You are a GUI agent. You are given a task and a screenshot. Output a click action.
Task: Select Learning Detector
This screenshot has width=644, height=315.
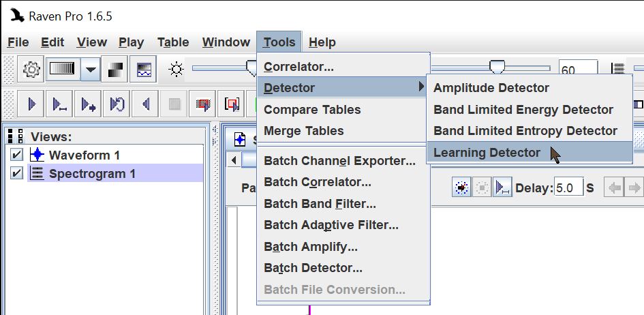pos(530,152)
